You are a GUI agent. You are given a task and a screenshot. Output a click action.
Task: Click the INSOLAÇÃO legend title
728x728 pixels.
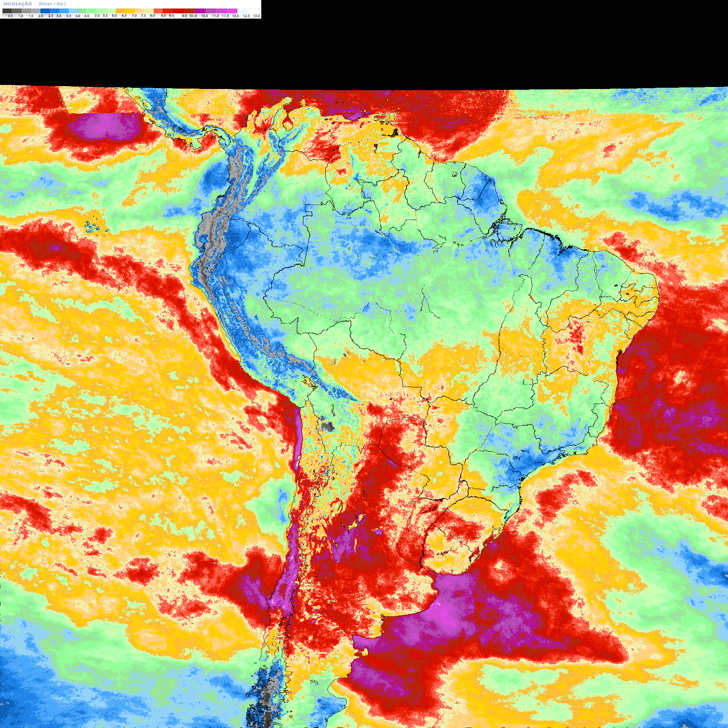18,4
